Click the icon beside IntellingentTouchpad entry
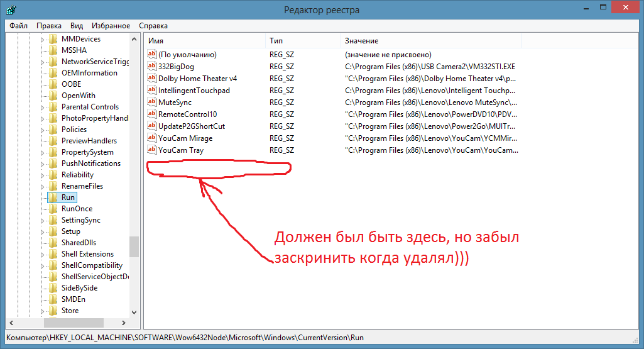This screenshot has width=644, height=349. pos(152,90)
